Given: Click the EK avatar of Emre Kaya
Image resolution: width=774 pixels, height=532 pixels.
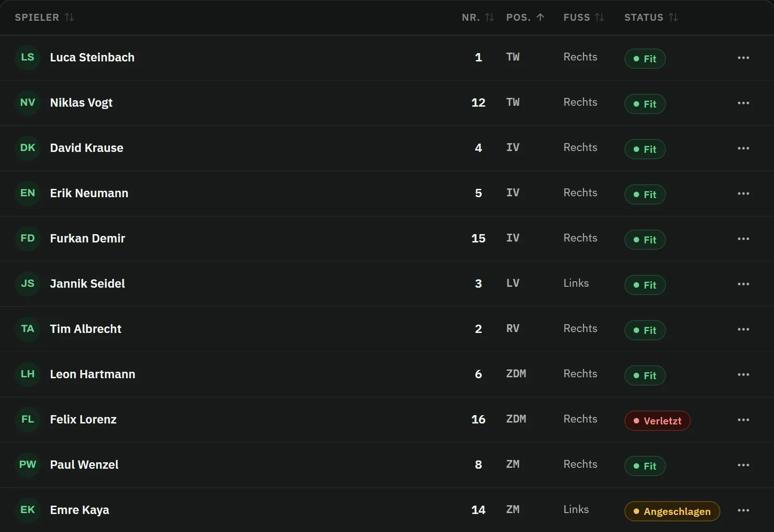Looking at the screenshot, I should pos(28,510).
